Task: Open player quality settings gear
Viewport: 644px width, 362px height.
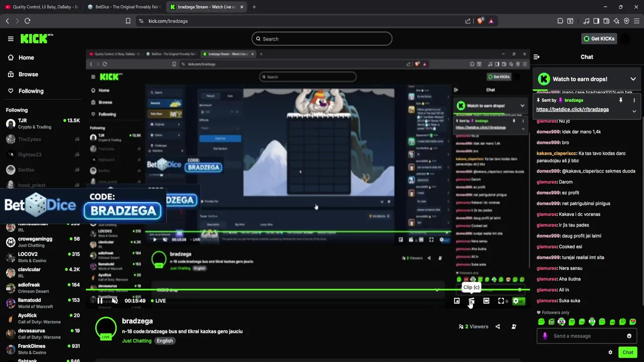Action: (x=516, y=301)
